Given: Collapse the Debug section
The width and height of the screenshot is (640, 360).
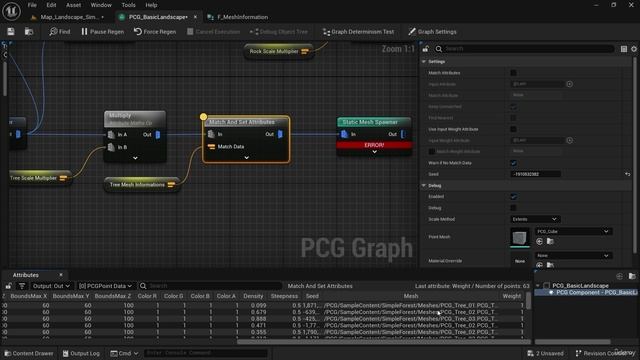Looking at the screenshot, I should tap(424, 185).
